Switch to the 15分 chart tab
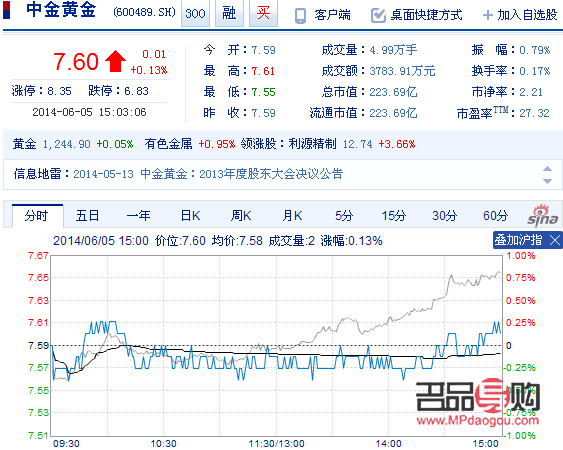This screenshot has width=563, height=450. [x=394, y=216]
